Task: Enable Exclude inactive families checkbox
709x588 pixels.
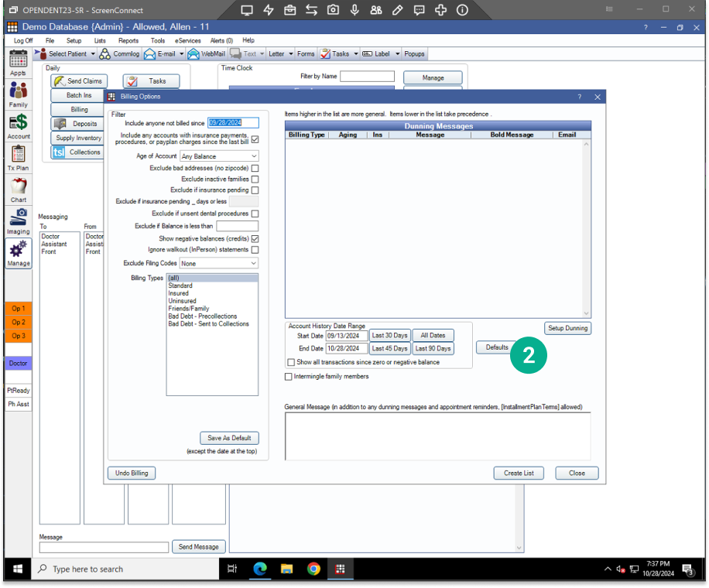Action: tap(255, 179)
